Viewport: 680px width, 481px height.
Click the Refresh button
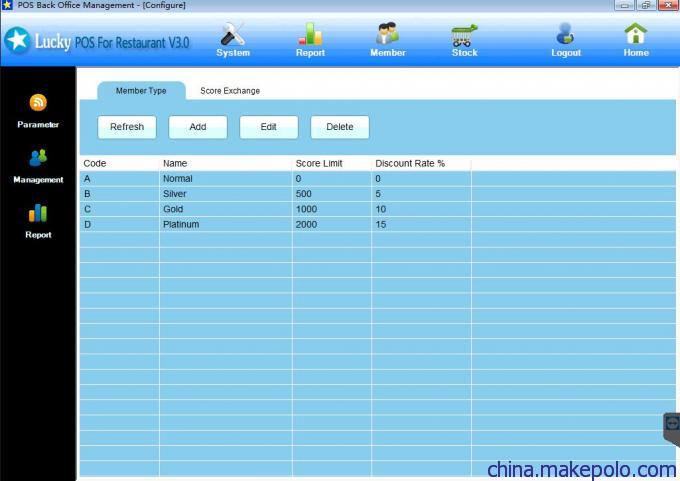(x=127, y=127)
